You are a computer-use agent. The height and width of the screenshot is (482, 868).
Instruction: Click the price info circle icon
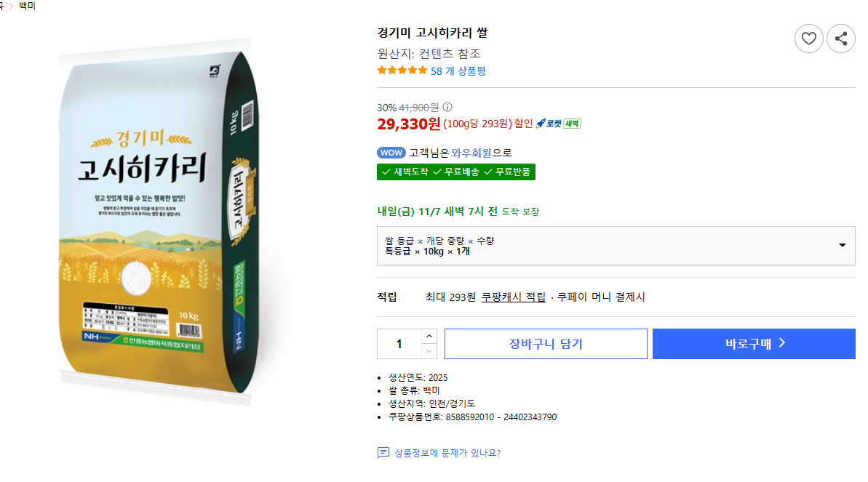pyautogui.click(x=447, y=107)
